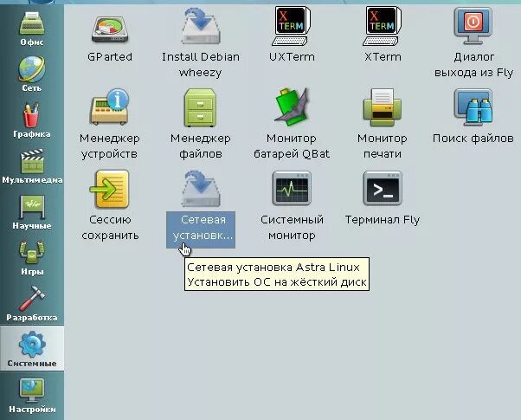Image resolution: width=521 pixels, height=420 pixels.
Task: Open the Мультимедиа category
Action: point(32,166)
